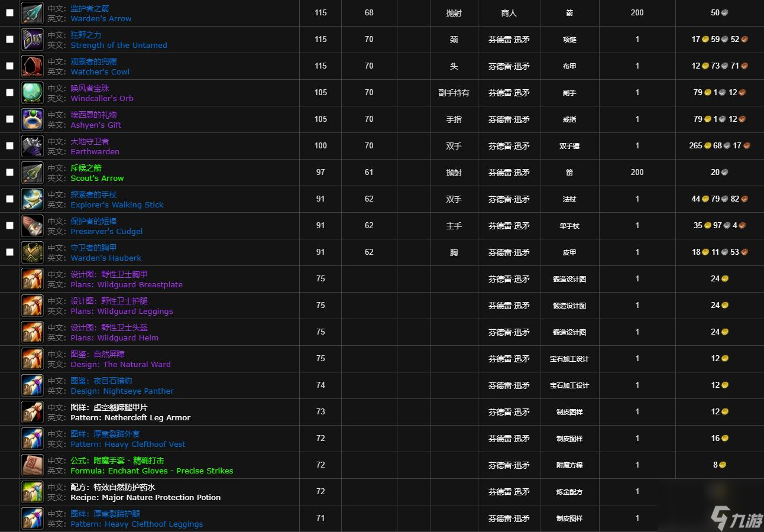764x532 pixels.
Task: Click the Major Nature Protection Potion recipe icon
Action: click(x=32, y=492)
